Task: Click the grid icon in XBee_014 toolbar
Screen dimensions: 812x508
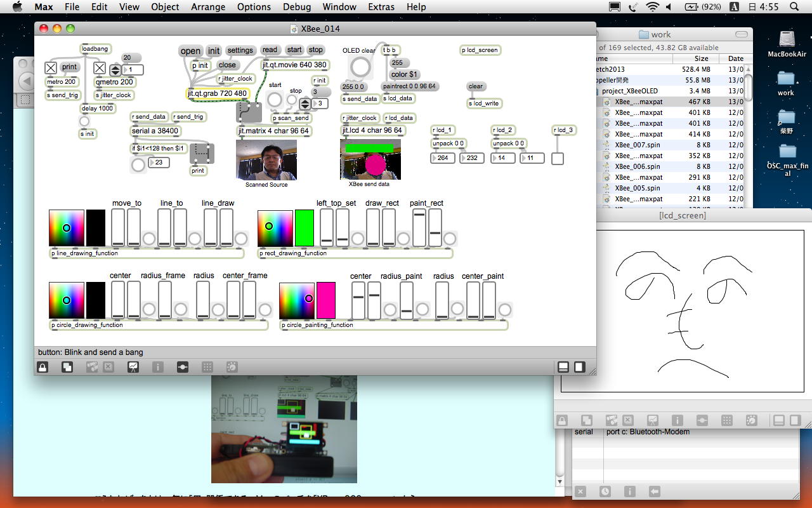Action: pos(207,367)
